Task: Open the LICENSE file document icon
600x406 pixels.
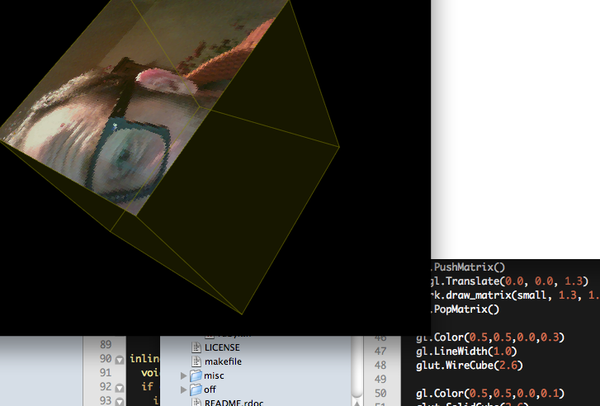Action: point(196,347)
